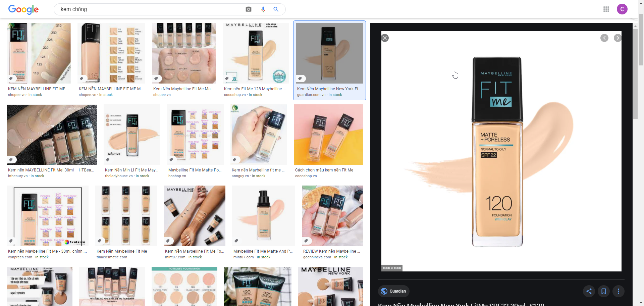Click the product tag badge on cocoshop 128 thumbnail

click(x=227, y=79)
